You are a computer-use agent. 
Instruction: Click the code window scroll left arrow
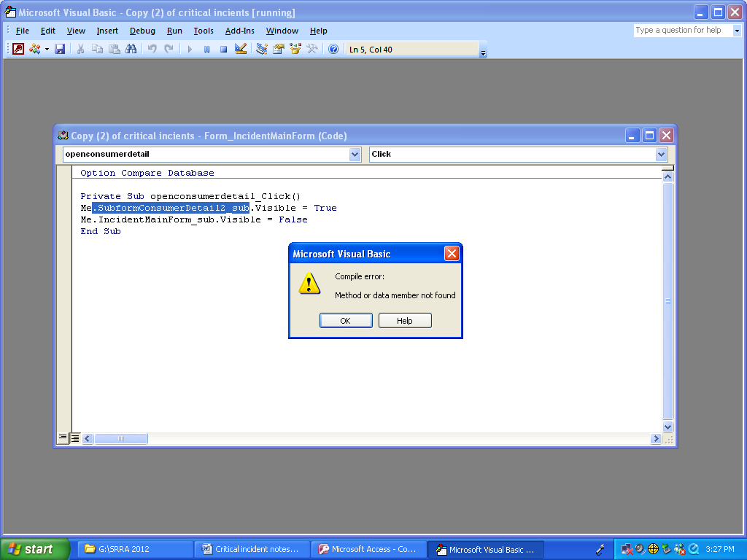88,438
